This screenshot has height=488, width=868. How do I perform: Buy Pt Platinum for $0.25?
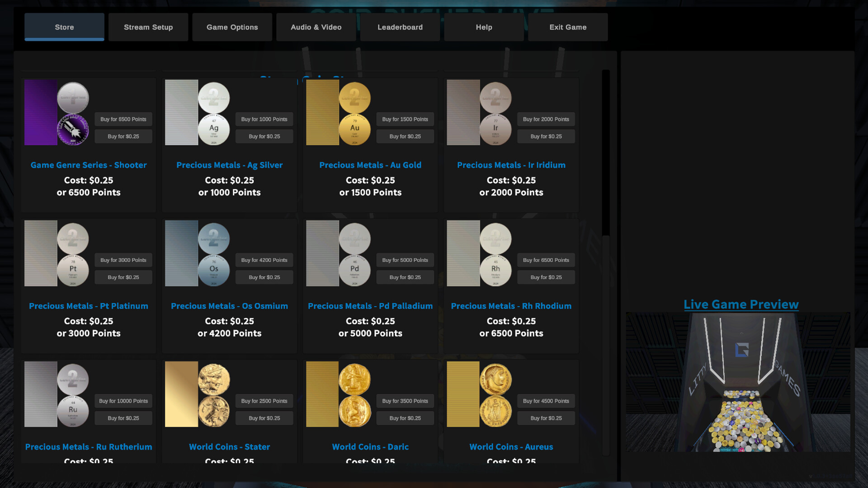123,277
